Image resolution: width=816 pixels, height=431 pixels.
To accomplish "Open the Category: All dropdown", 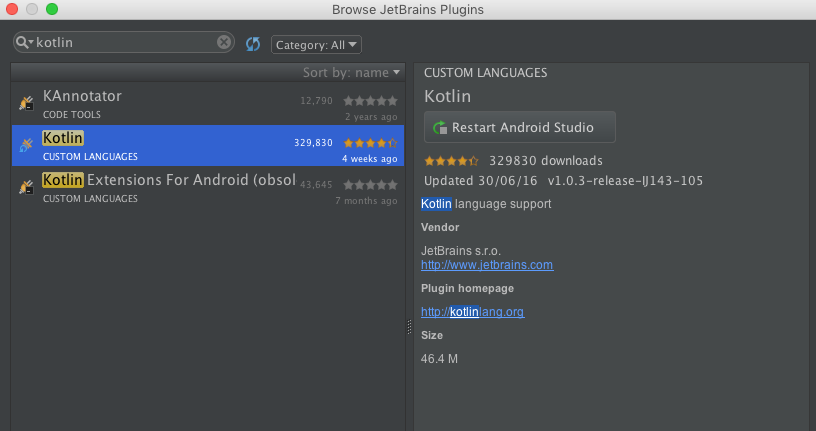I will point(316,45).
